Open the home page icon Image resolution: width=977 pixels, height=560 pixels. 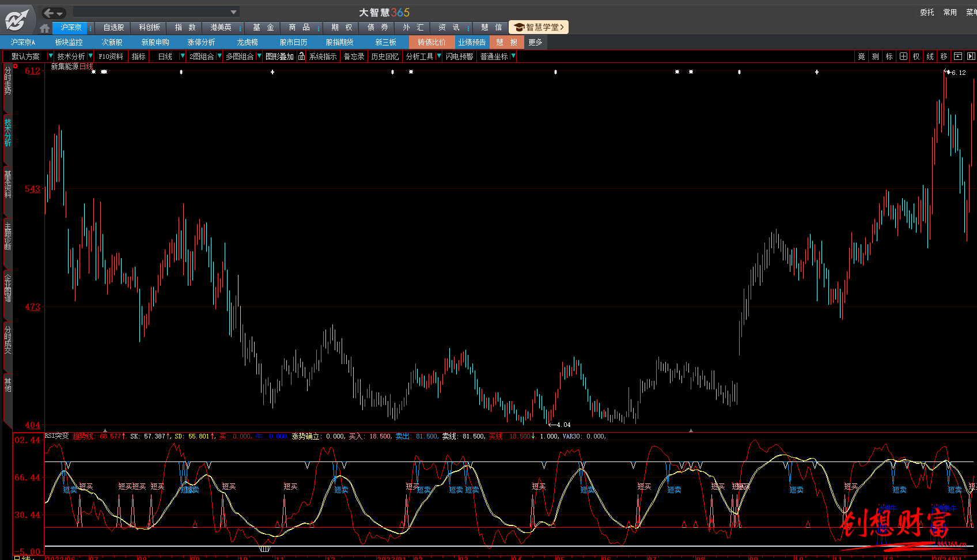click(45, 28)
